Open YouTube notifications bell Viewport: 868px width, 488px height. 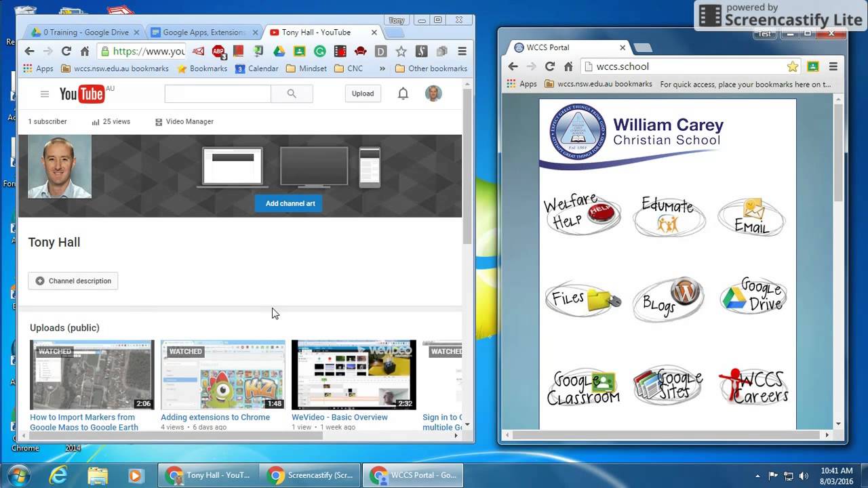coord(403,94)
